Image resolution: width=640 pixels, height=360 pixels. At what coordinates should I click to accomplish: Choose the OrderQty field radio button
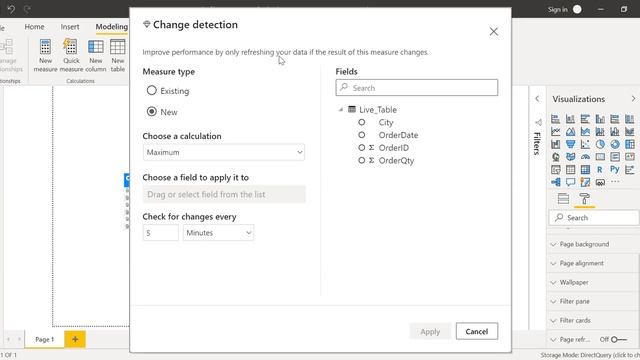point(362,160)
